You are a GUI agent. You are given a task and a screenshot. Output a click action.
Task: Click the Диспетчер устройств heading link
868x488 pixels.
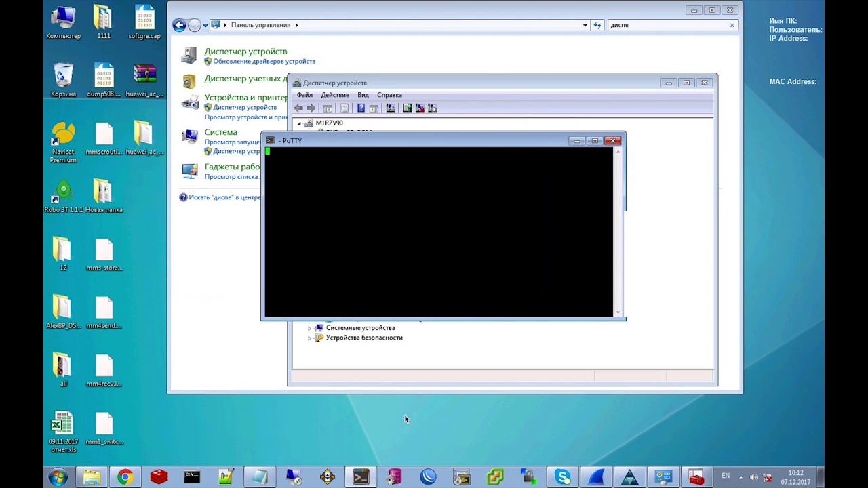point(245,52)
